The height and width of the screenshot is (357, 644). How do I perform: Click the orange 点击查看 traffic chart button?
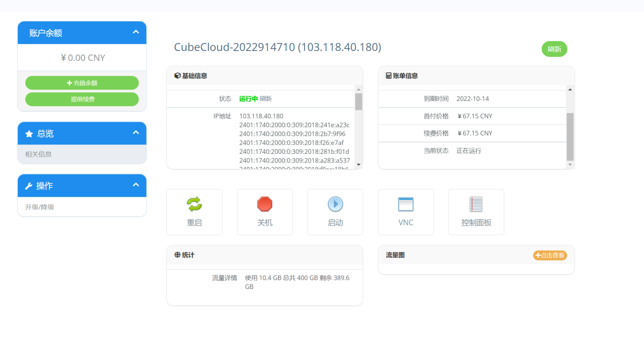click(x=550, y=255)
